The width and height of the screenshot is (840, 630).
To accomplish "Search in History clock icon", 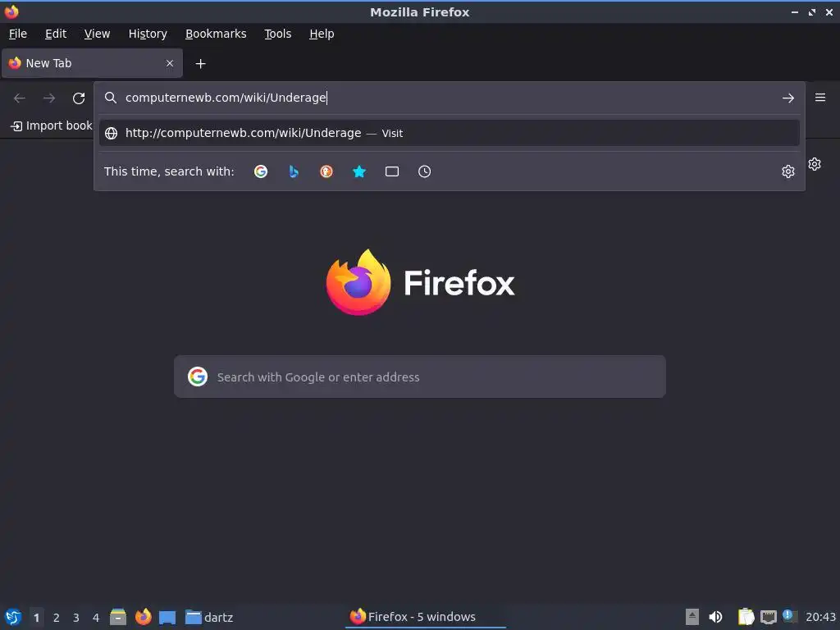I will click(x=424, y=171).
